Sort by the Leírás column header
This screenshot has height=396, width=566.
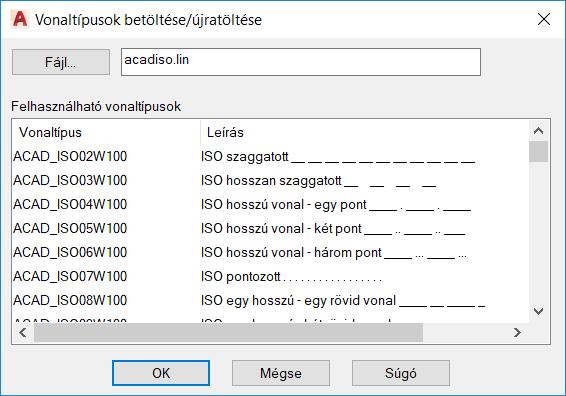365,132
